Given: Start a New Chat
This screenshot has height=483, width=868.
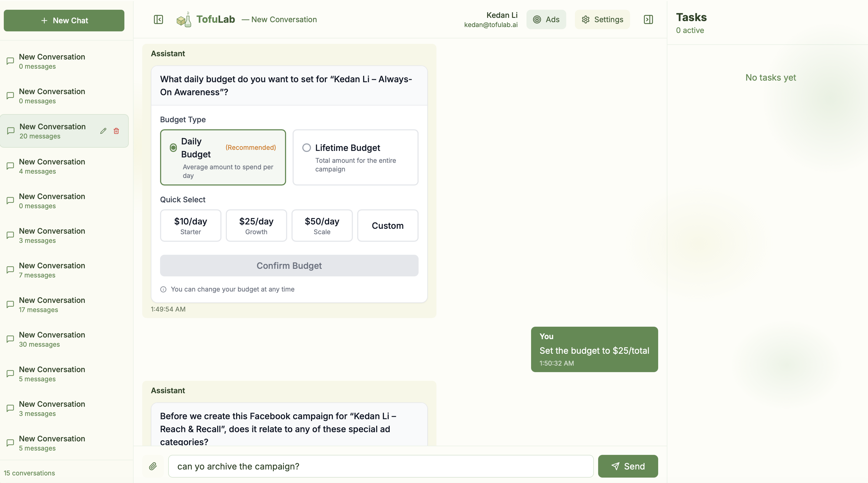Looking at the screenshot, I should (64, 21).
